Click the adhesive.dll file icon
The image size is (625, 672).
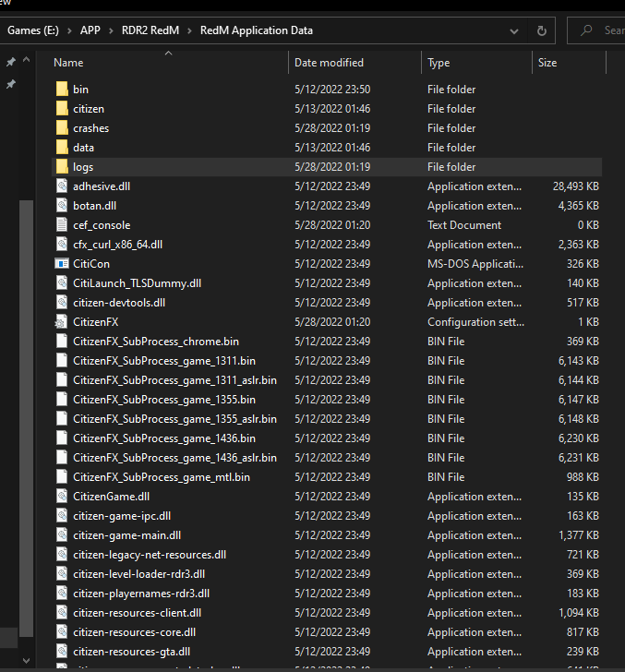click(x=62, y=186)
